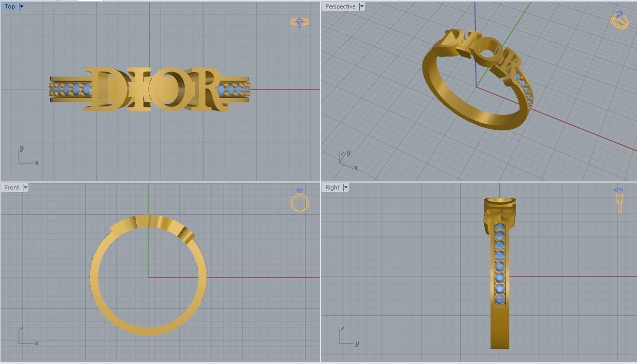Click the ring gizmo icon in Right viewport

pyautogui.click(x=619, y=200)
